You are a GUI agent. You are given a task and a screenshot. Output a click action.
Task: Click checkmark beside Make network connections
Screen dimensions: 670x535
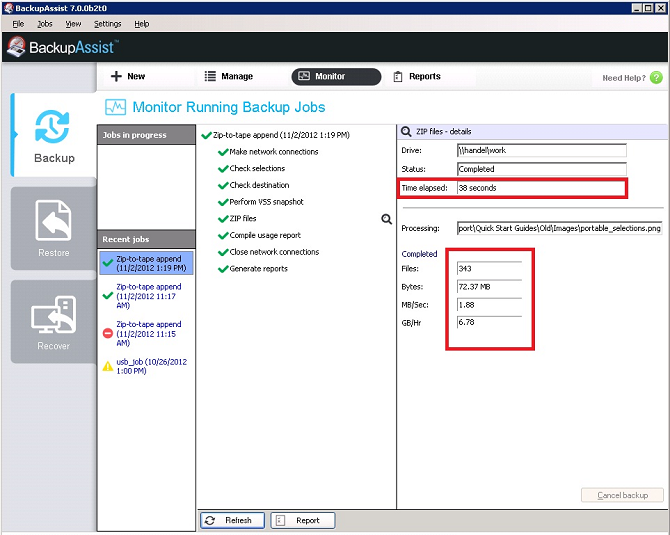coord(223,152)
